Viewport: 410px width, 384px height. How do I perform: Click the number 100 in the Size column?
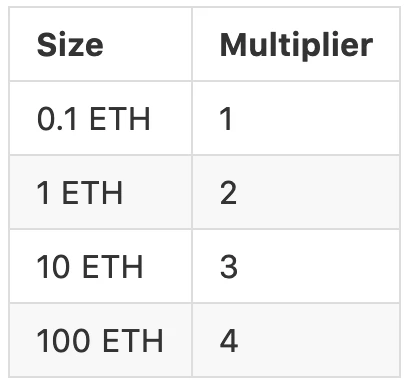(x=63, y=341)
